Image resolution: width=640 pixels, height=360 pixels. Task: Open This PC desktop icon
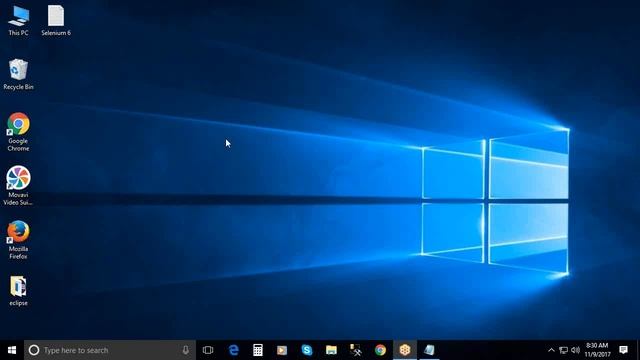(x=18, y=21)
